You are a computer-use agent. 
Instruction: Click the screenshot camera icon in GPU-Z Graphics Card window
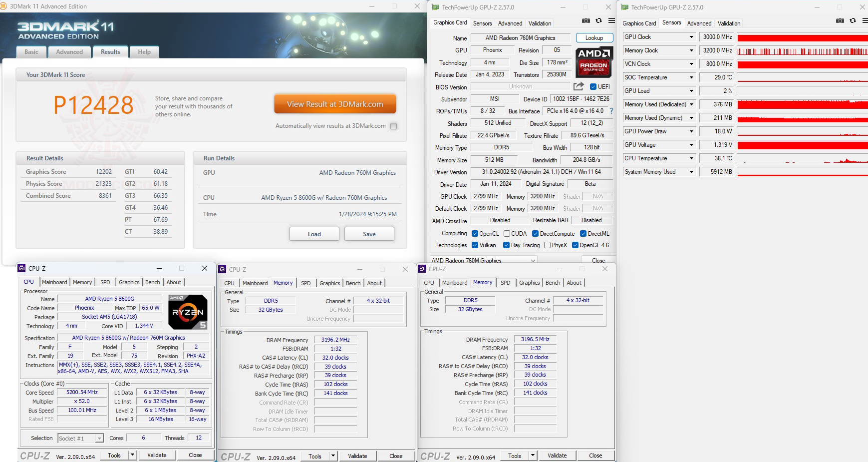586,20
